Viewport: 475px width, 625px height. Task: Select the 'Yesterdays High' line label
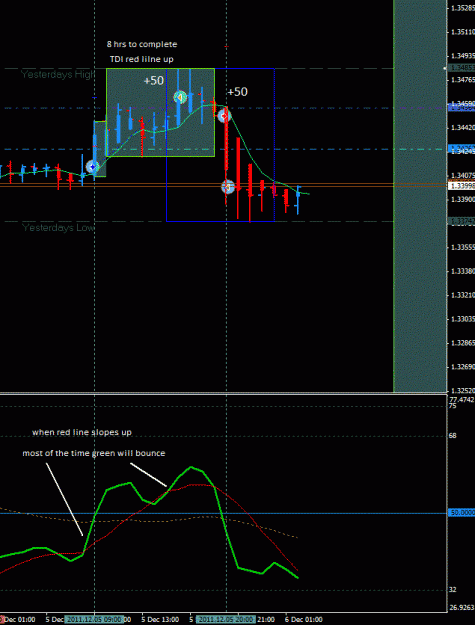(x=58, y=75)
